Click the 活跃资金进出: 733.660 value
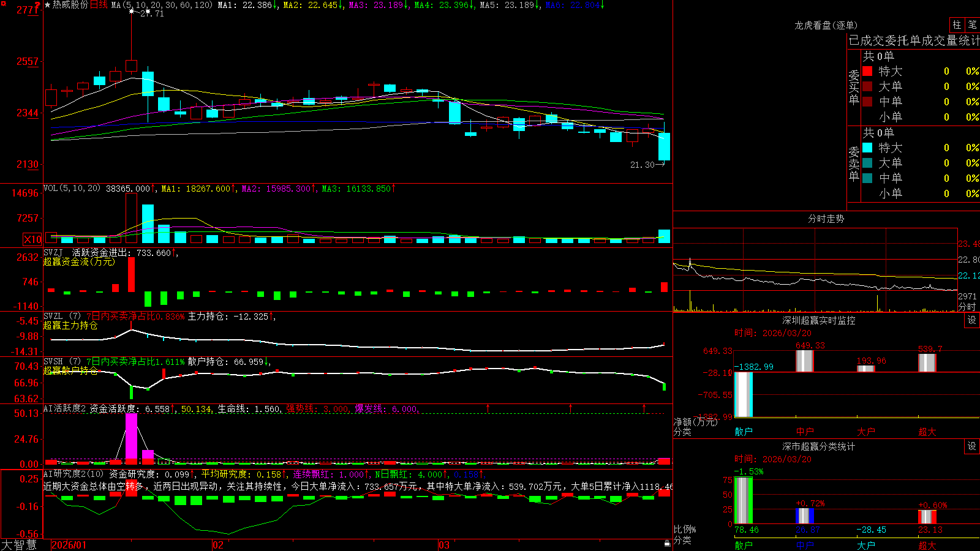Image resolution: width=980 pixels, height=551 pixels. [121, 252]
